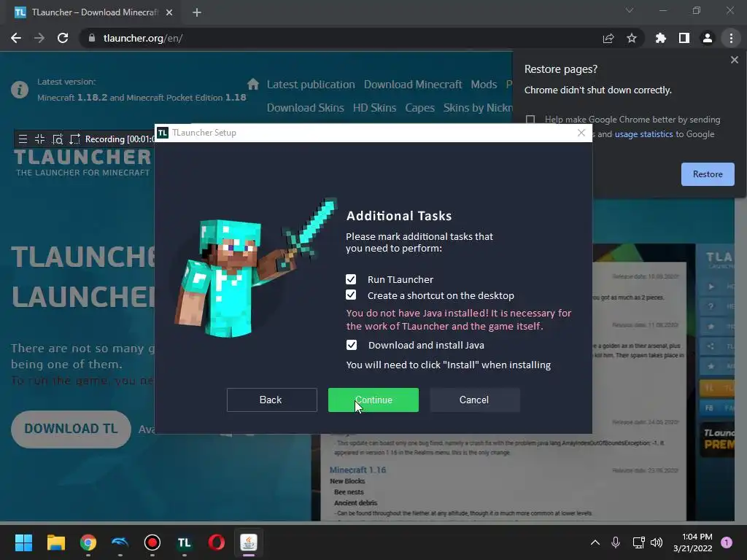Click the green Continue button
Image resolution: width=747 pixels, height=560 pixels.
373,400
